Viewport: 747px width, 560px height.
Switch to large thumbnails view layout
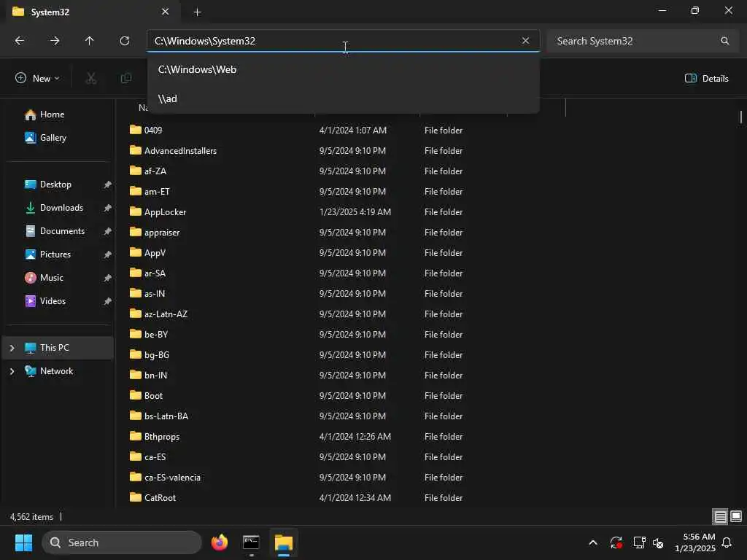point(736,517)
